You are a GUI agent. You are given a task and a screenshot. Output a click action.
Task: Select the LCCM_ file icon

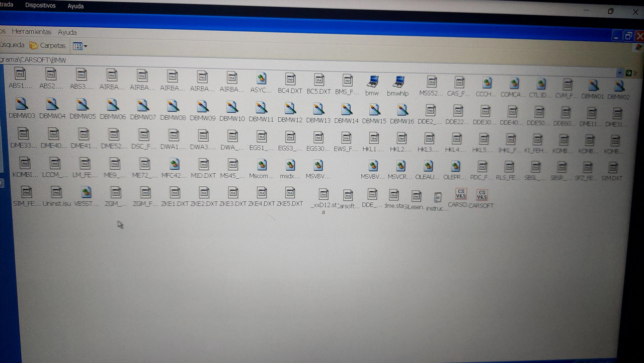(55, 163)
